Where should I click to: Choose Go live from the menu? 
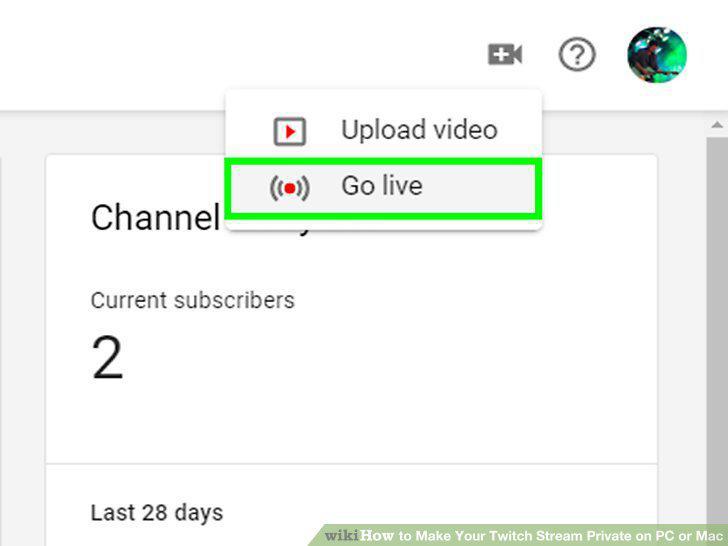[384, 188]
